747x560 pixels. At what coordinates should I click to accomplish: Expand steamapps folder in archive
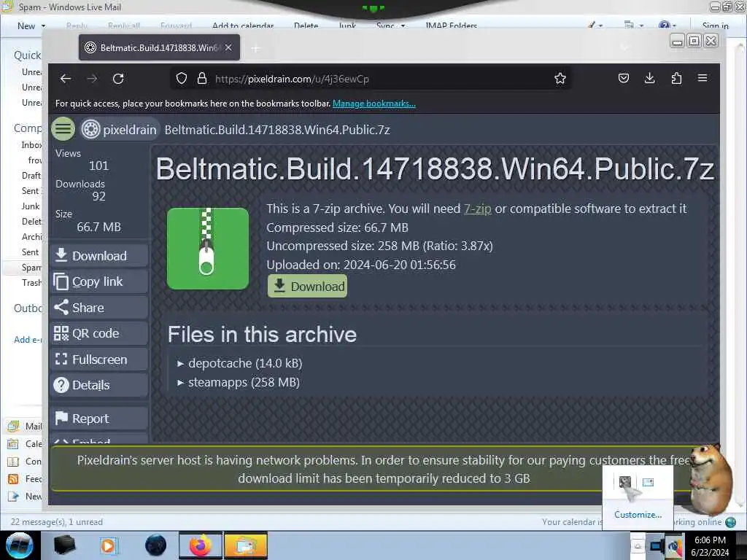239,382
